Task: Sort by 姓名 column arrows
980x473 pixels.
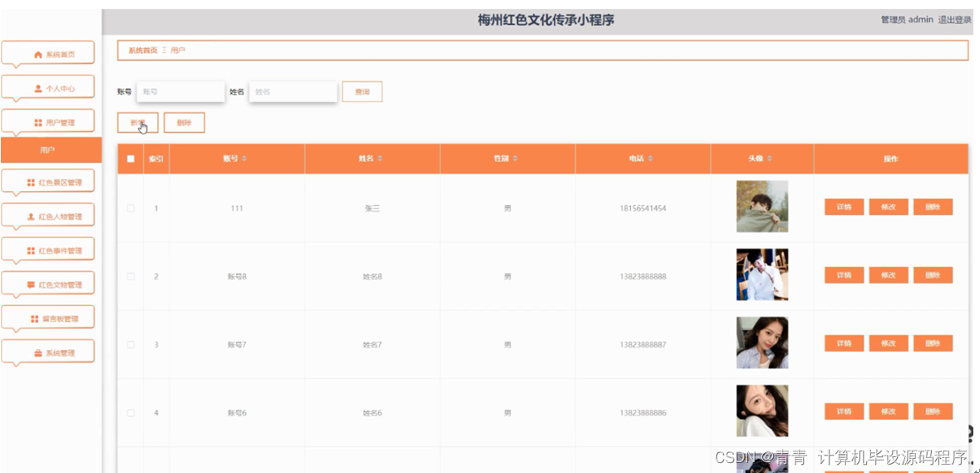Action: 379,159
